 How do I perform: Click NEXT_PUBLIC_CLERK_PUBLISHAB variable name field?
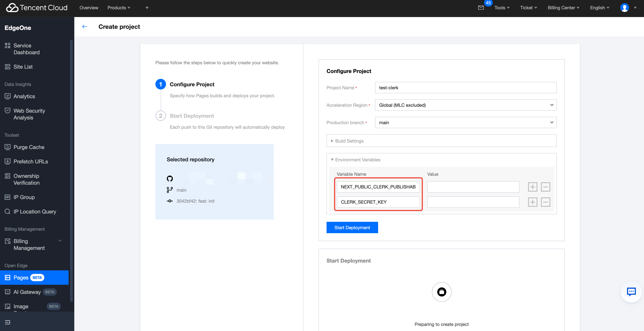378,187
